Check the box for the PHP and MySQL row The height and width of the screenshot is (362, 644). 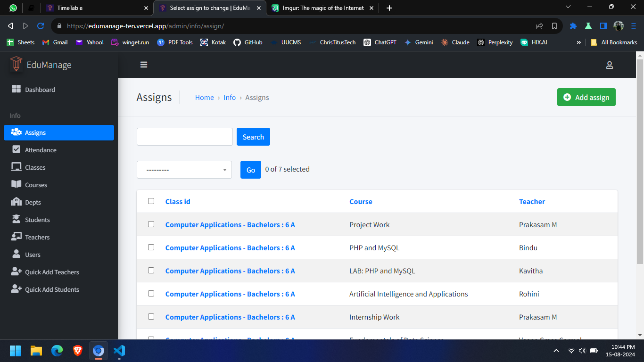(151, 247)
